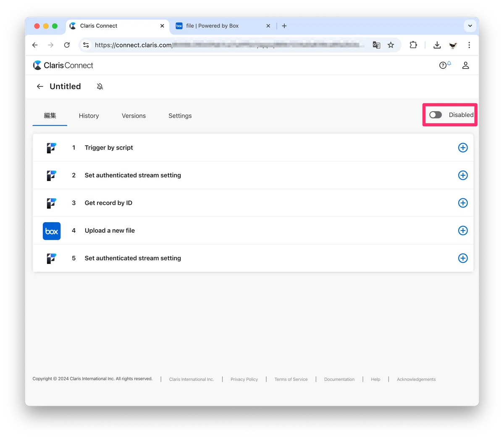Open browser downloads icon
The image size is (504, 439).
click(x=437, y=45)
